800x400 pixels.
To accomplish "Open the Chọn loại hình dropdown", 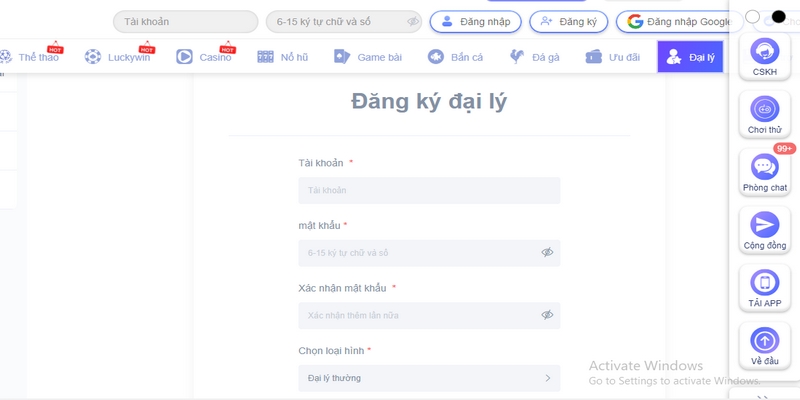I will tap(429, 378).
